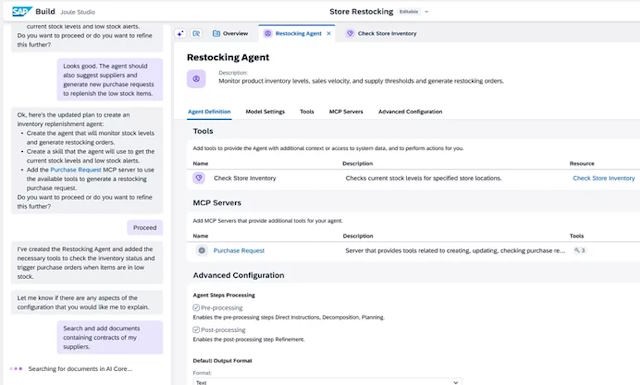Select the 'Search and add documents' chat message
The height and width of the screenshot is (385, 640).
point(109,337)
